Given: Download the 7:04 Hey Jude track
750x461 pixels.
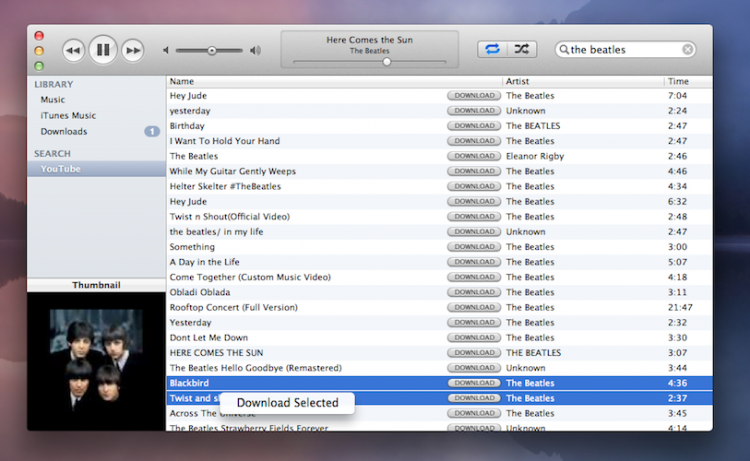Looking at the screenshot, I should click(474, 96).
